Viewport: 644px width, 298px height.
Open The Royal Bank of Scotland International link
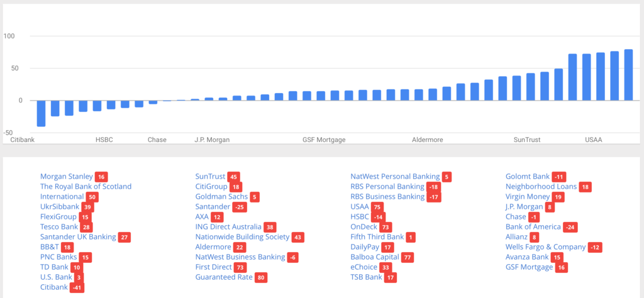point(86,192)
